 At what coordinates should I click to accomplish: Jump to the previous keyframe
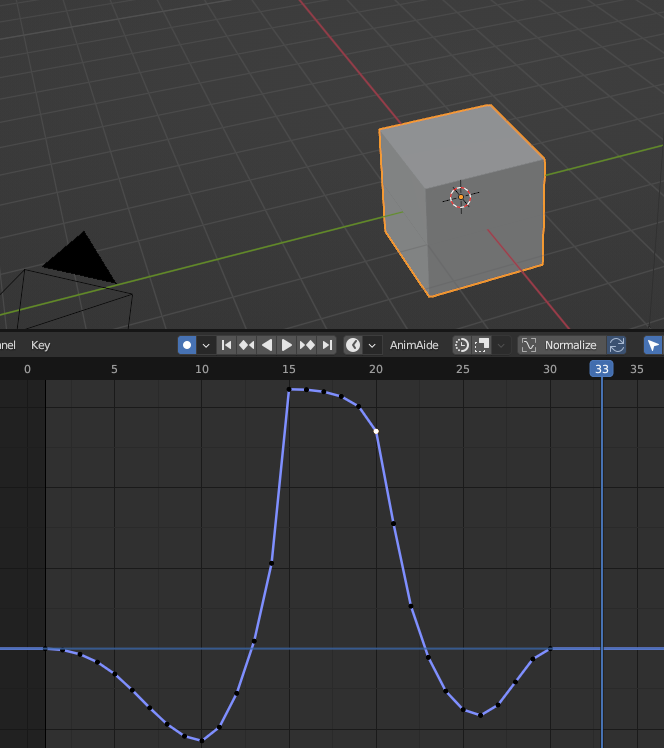point(247,345)
